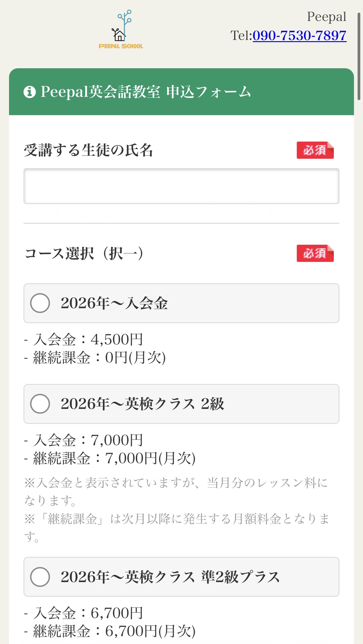
Task: Click the 必須 badge beside 受講する生徒の氏名
Action: pos(315,150)
